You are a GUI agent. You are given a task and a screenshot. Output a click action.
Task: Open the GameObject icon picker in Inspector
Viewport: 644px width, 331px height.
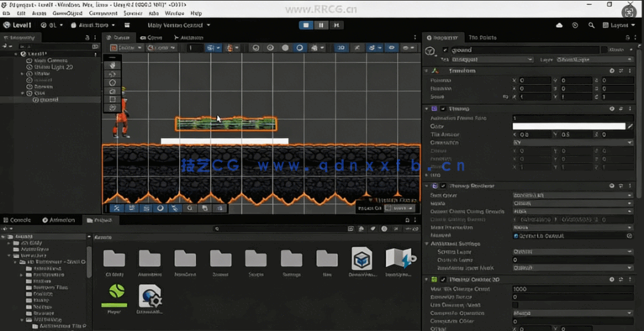pyautogui.click(x=430, y=51)
